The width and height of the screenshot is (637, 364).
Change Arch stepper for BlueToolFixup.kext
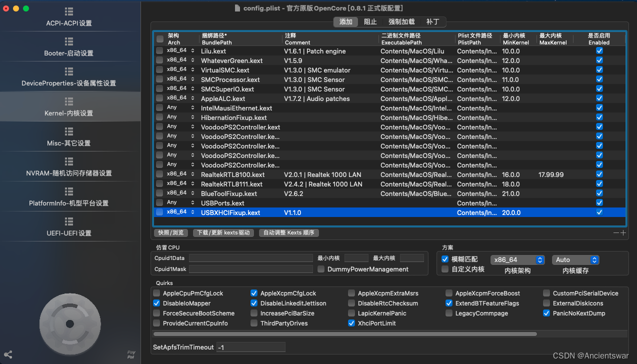tap(192, 193)
